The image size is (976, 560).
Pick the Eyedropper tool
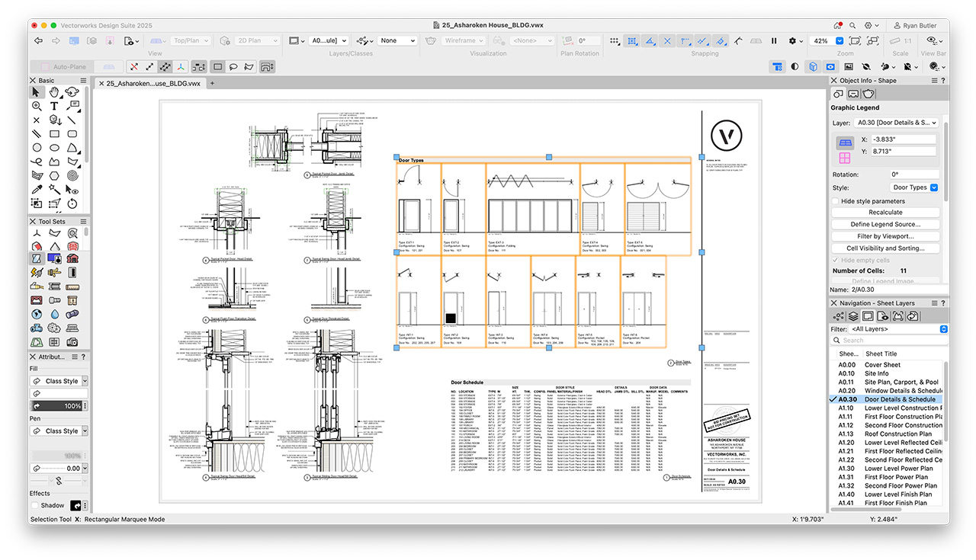(36, 189)
